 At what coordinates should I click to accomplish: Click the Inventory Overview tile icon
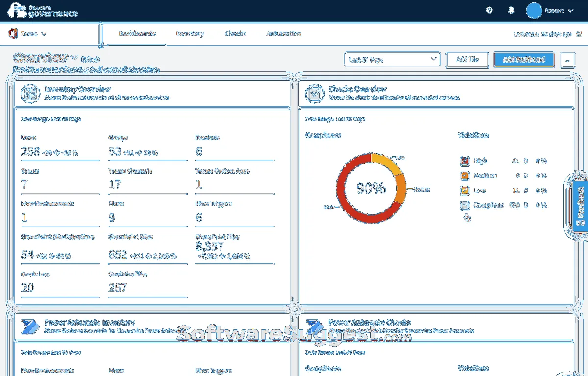tap(30, 93)
